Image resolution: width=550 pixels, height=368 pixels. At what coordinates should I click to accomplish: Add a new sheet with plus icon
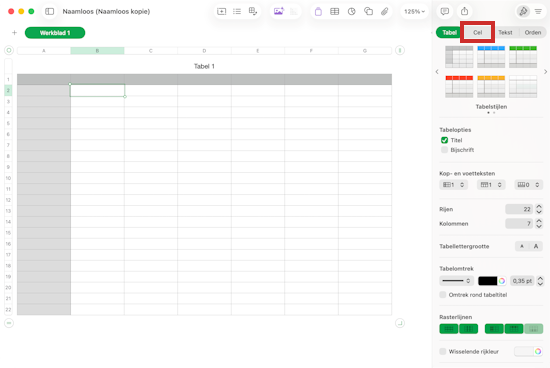(14, 33)
